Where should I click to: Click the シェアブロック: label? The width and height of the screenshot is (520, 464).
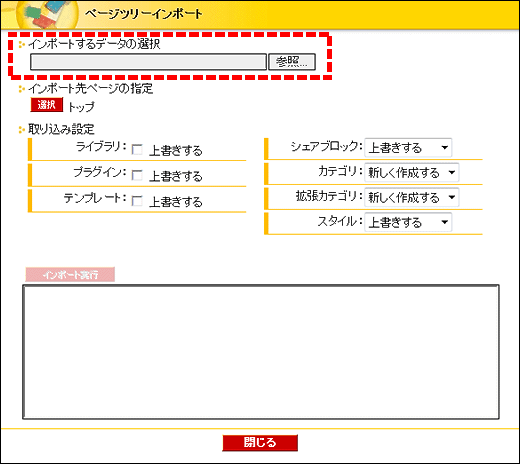click(x=326, y=146)
